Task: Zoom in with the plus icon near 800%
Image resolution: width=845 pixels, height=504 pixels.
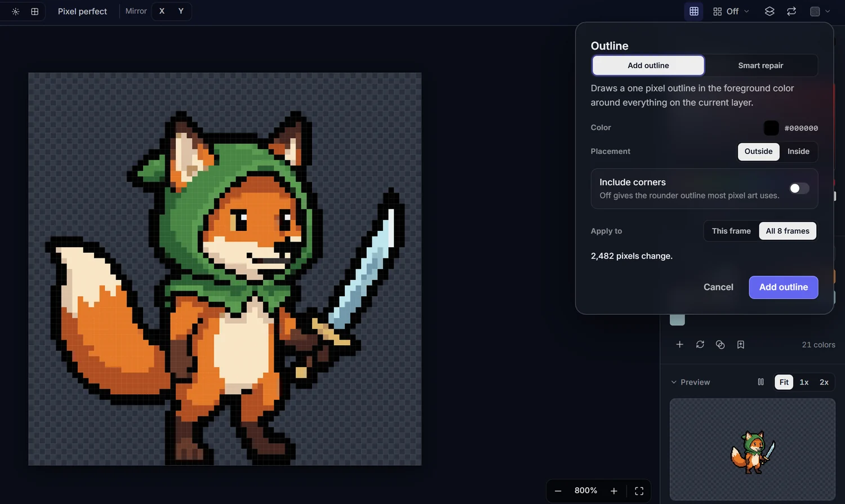Action: click(614, 491)
